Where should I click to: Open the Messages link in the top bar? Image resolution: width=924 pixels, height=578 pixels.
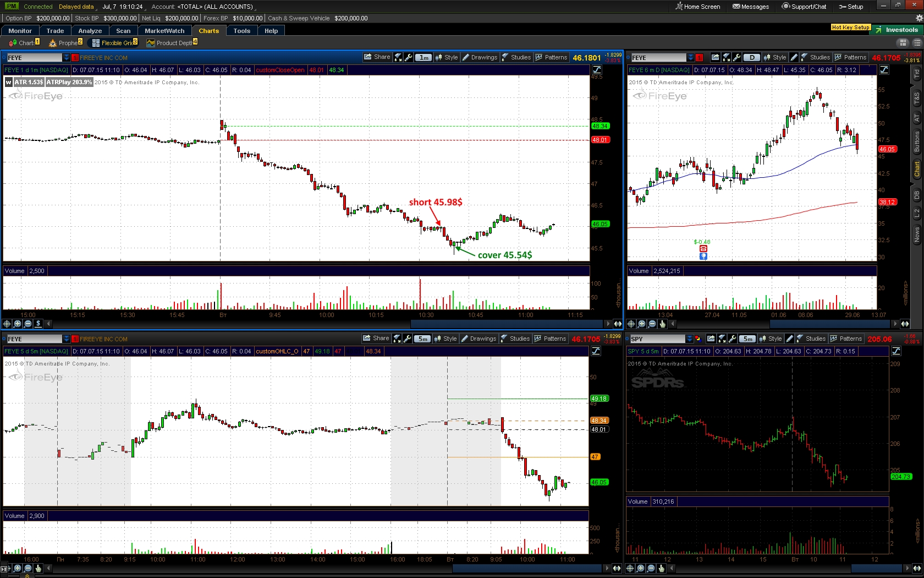[751, 7]
